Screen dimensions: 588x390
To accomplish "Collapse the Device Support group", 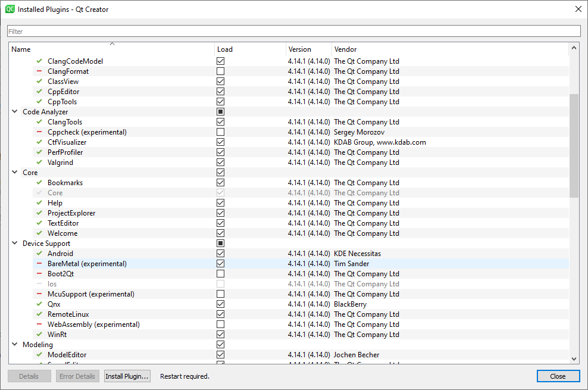I will pos(15,244).
